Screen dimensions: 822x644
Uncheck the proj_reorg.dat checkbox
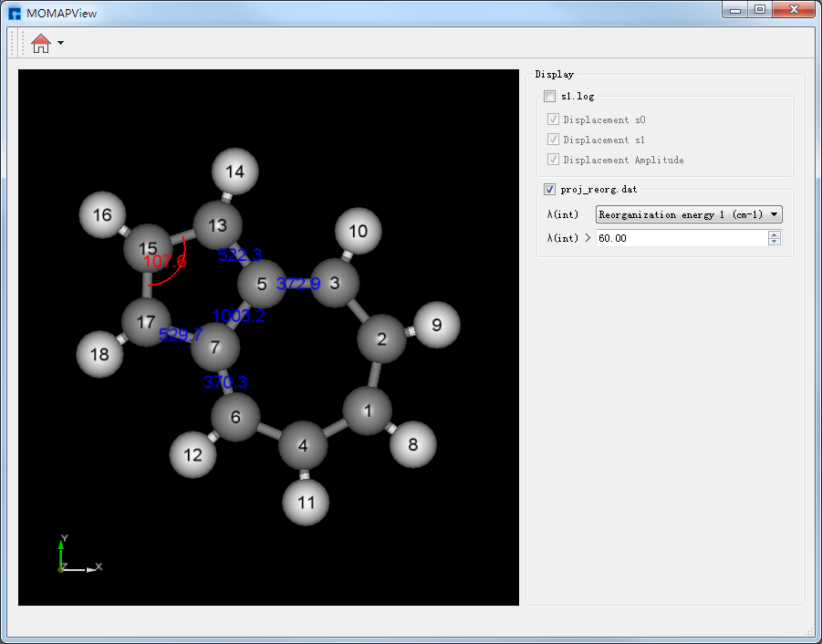pyautogui.click(x=549, y=190)
